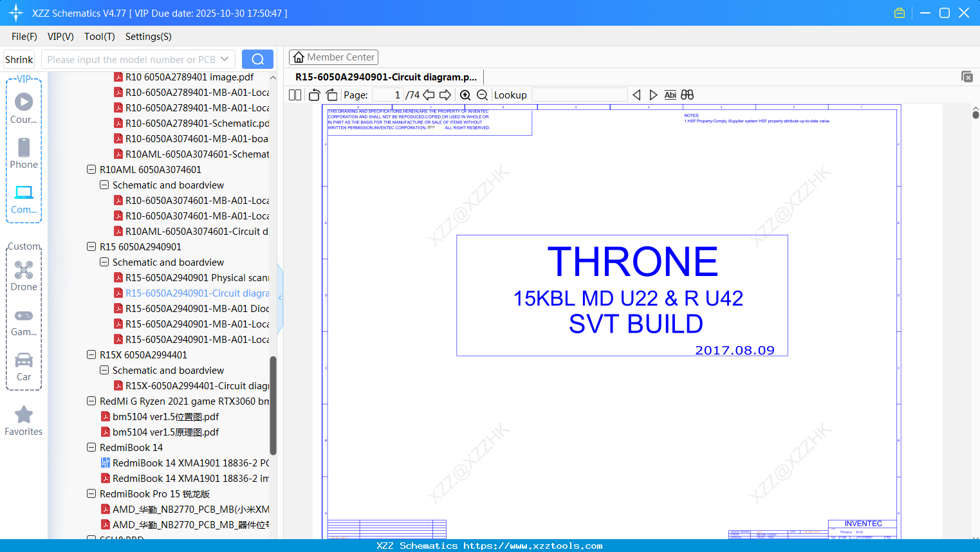Open AMD_华勤_NB2770_PCB_MB_器件位 file
This screenshot has width=980, height=552.
(191, 525)
